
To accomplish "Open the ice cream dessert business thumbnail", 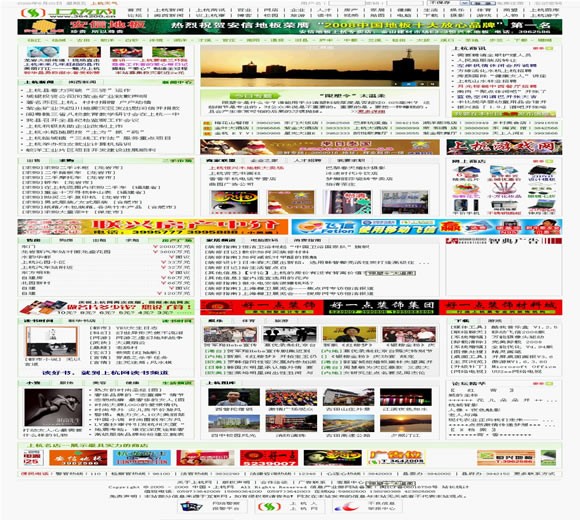I will 291,202.
